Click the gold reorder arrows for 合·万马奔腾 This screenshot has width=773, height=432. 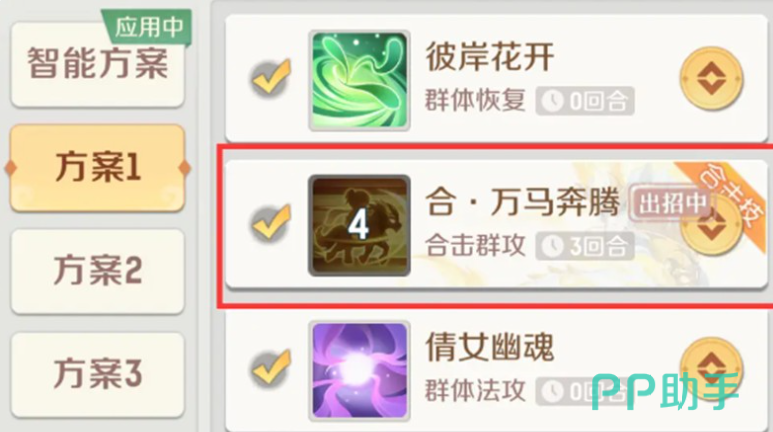point(711,224)
